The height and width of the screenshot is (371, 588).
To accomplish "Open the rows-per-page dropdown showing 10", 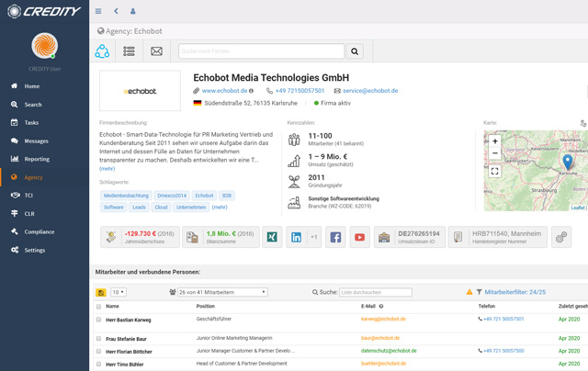I will [118, 292].
